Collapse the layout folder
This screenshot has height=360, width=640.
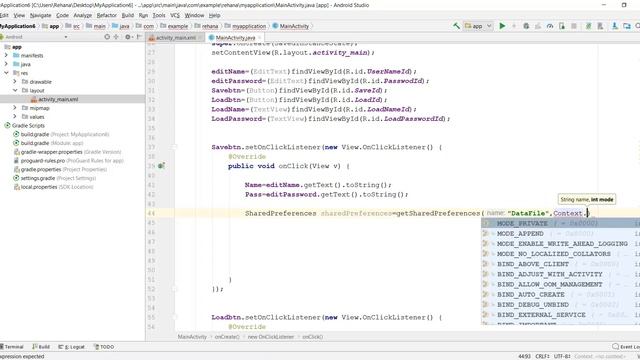pyautogui.click(x=15, y=90)
